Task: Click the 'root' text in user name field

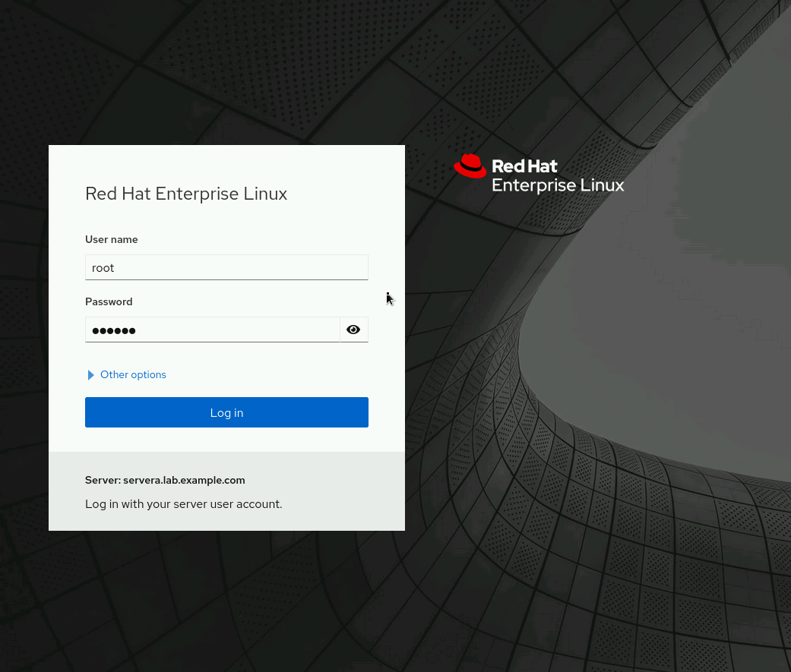Action: click(103, 268)
